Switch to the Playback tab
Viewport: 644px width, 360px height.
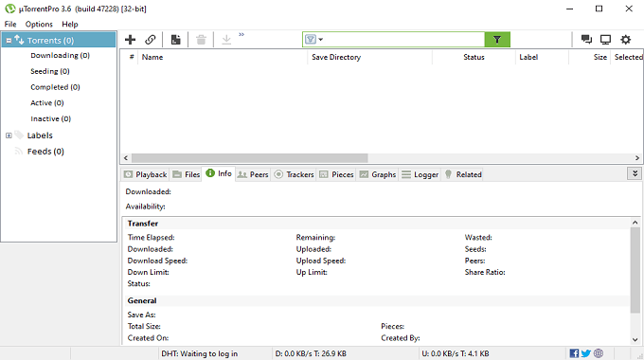click(146, 174)
